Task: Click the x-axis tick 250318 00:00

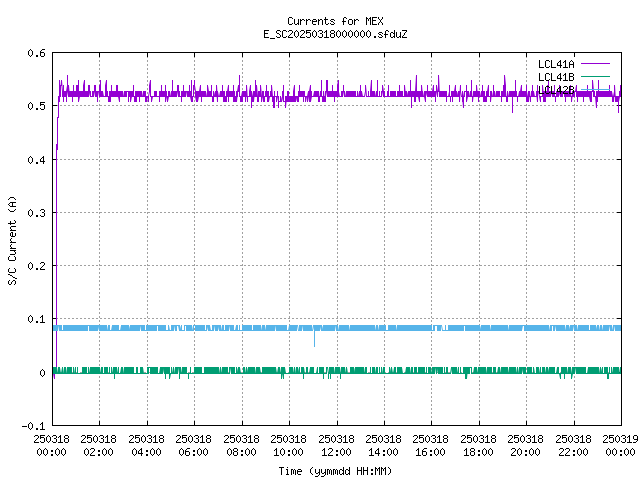Action: coord(51,445)
